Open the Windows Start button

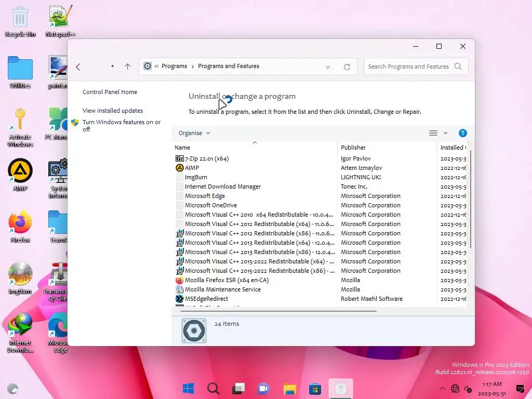tap(188, 389)
